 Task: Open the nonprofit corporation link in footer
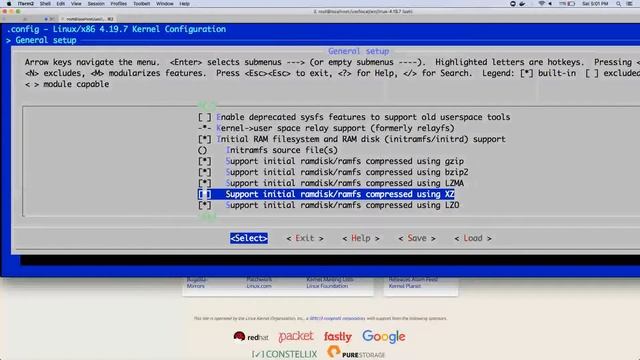[337, 318]
